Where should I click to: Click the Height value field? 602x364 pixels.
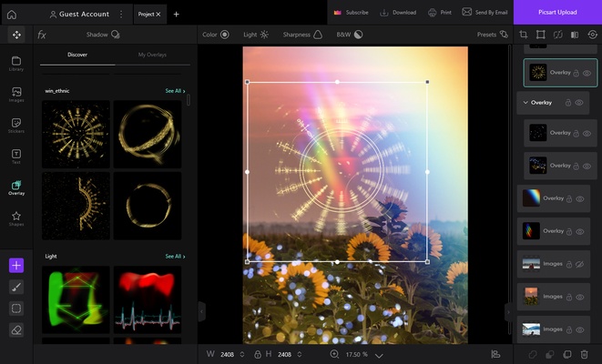tap(284, 354)
